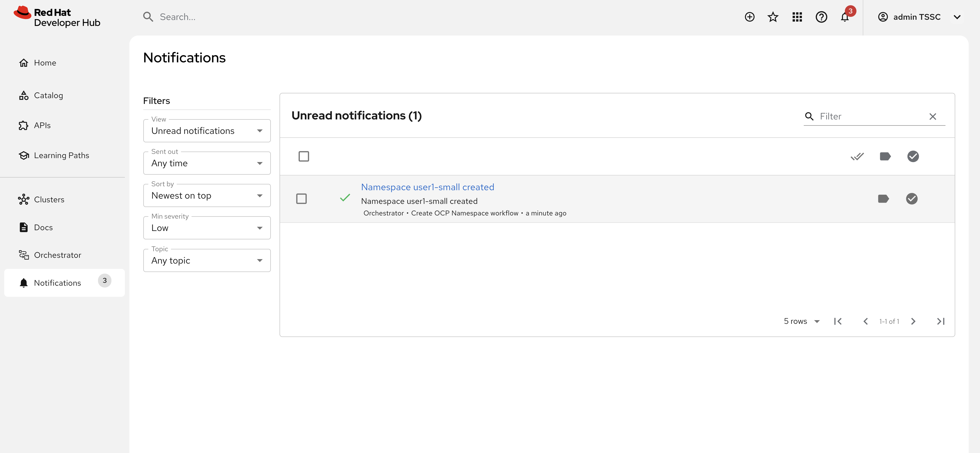The width and height of the screenshot is (980, 453).
Task: Select the checkbox for the user1-small notification
Action: pos(302,198)
